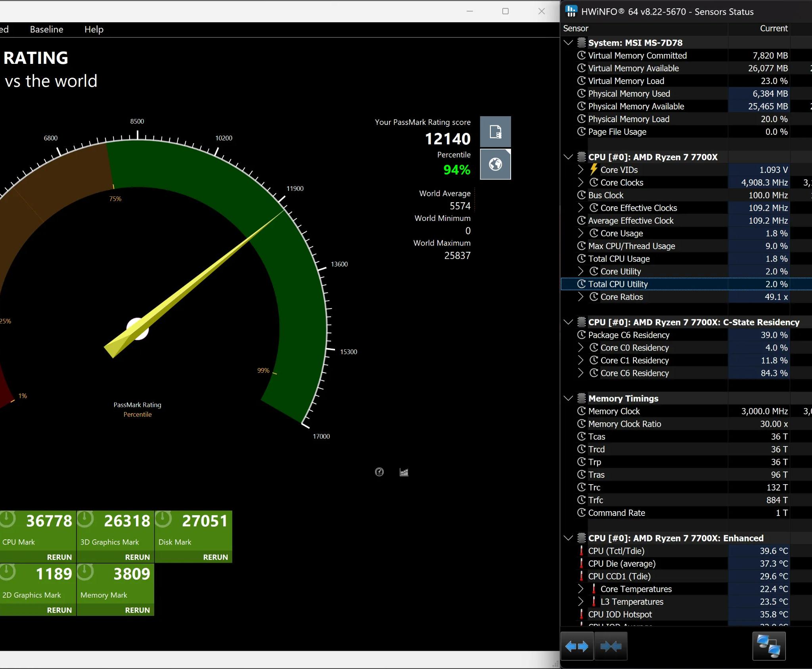Viewport: 812px width, 669px height.
Task: Collapse the System: MSI MS-7D78 section
Action: [x=568, y=43]
